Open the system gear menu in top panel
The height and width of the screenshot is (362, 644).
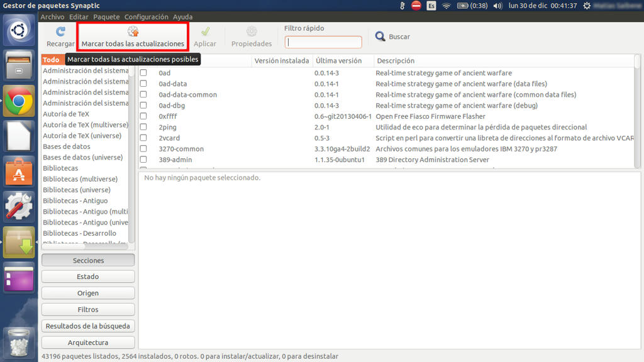(587, 6)
